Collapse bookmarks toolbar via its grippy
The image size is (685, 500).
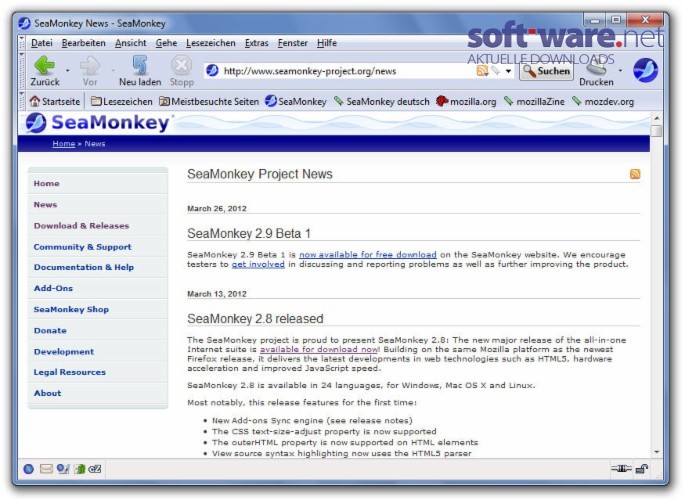tap(21, 101)
